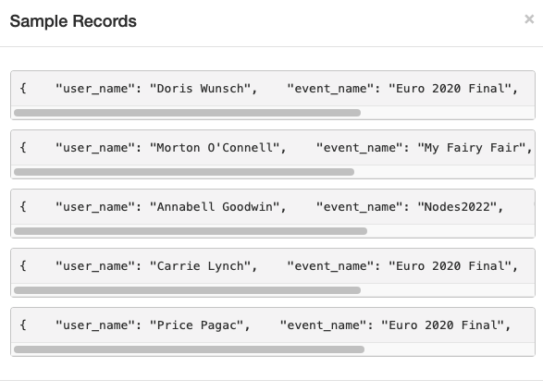Click the Annabell Goodwin record scrollbar
The width and height of the screenshot is (543, 392).
191,231
